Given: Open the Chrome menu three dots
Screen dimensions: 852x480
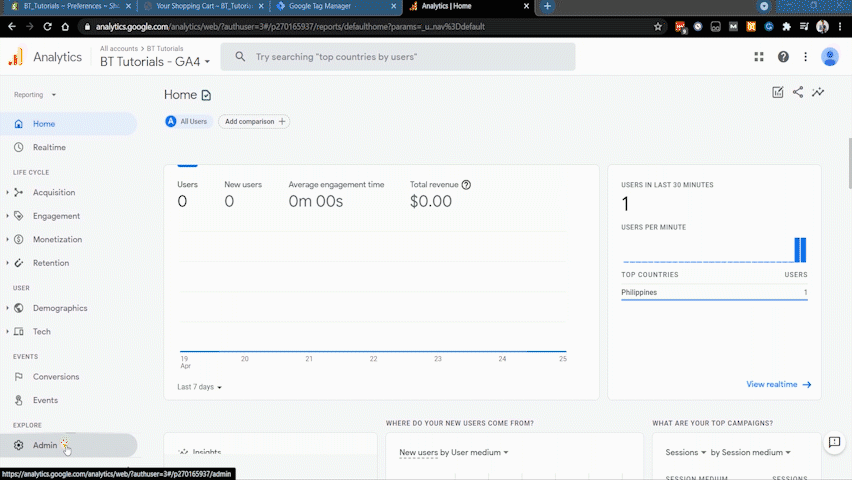Looking at the screenshot, I should tap(840, 27).
